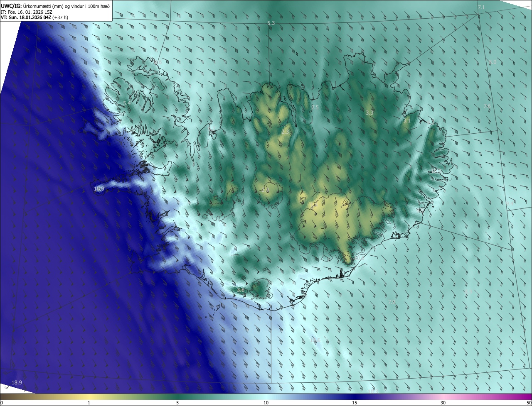Click the 7.5 value label on the map
532x406 pixels.
click(315, 108)
